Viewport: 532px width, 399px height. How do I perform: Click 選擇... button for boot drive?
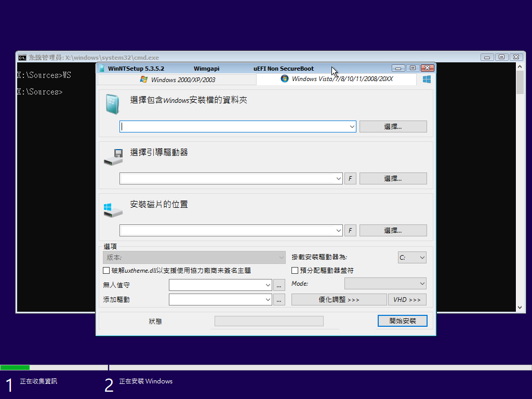pyautogui.click(x=393, y=179)
